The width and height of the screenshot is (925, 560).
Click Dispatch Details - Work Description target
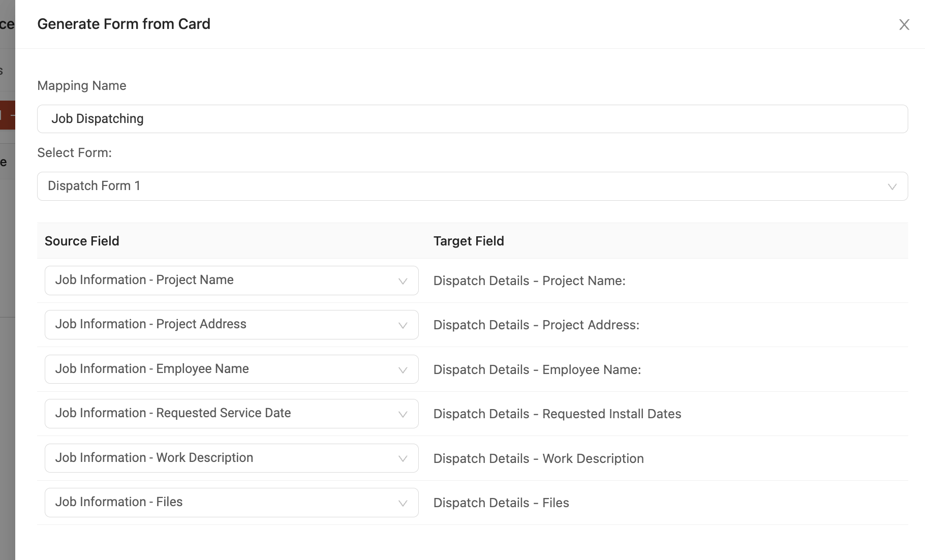coord(538,458)
